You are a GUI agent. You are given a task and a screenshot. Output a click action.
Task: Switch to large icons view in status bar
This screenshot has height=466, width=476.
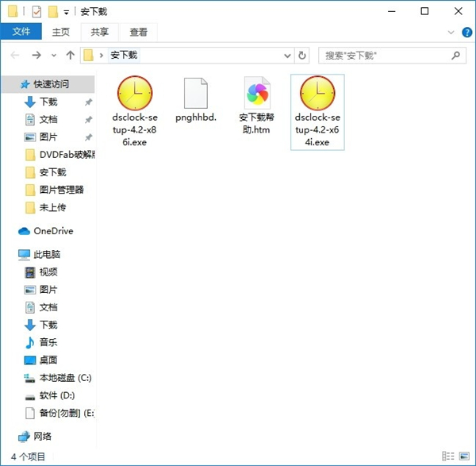pos(466,456)
